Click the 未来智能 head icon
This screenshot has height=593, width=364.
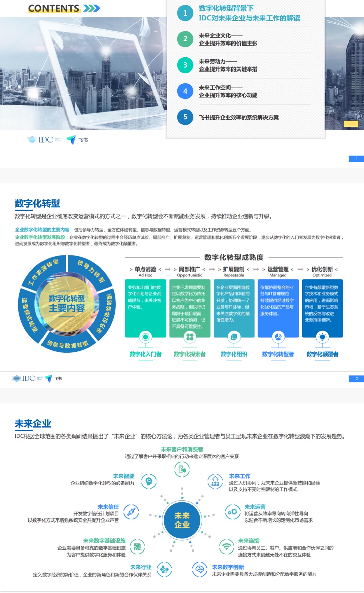coord(149,481)
